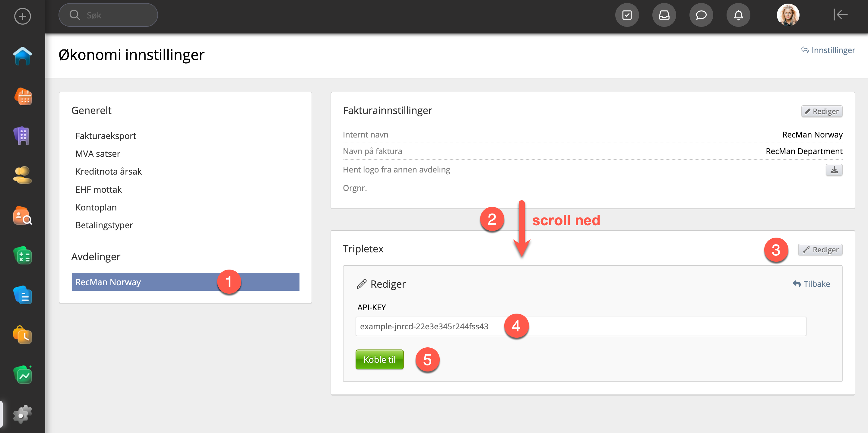Image resolution: width=868 pixels, height=433 pixels.
Task: Open the green calculator economy icon
Action: (x=22, y=256)
